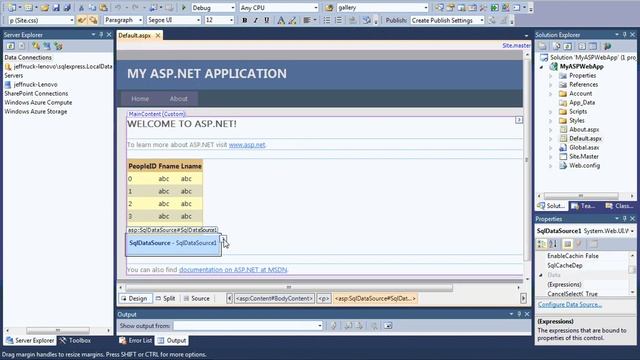Image resolution: width=640 pixels, height=360 pixels.
Task: Click the numbered list icon
Action: click(x=338, y=20)
